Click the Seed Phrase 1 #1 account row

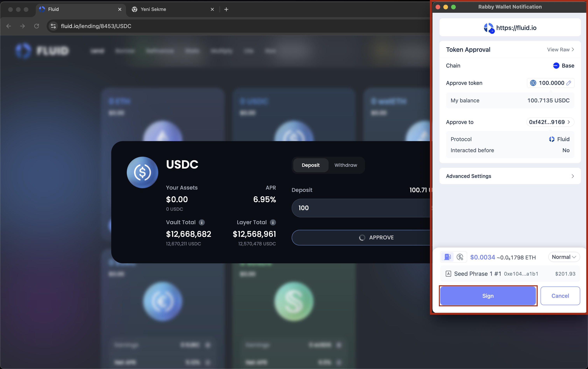510,274
